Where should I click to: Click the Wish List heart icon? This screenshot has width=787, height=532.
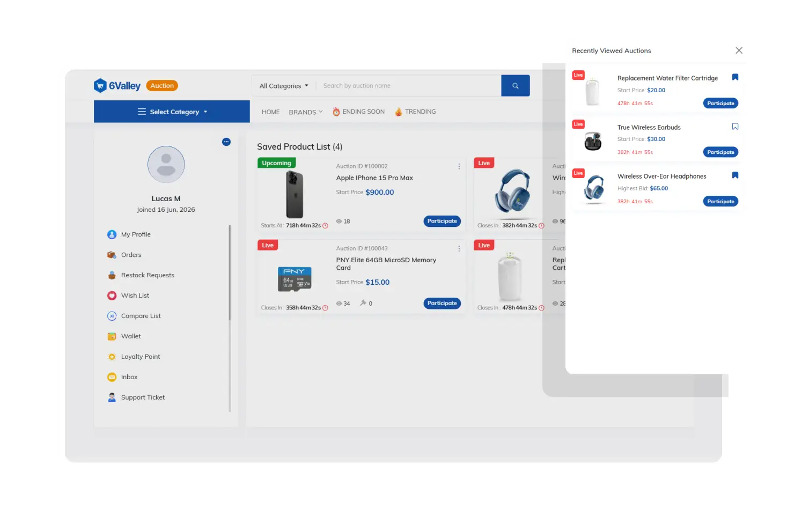tap(112, 295)
